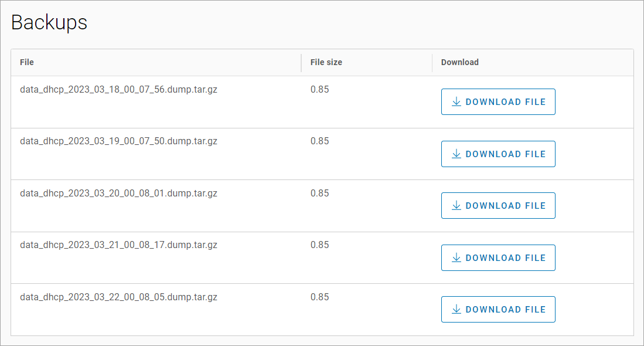644x346 pixels.
Task: Select filename data_dhcp_2023_03_22_00_08_05.dump.tar.gz
Action: 118,297
